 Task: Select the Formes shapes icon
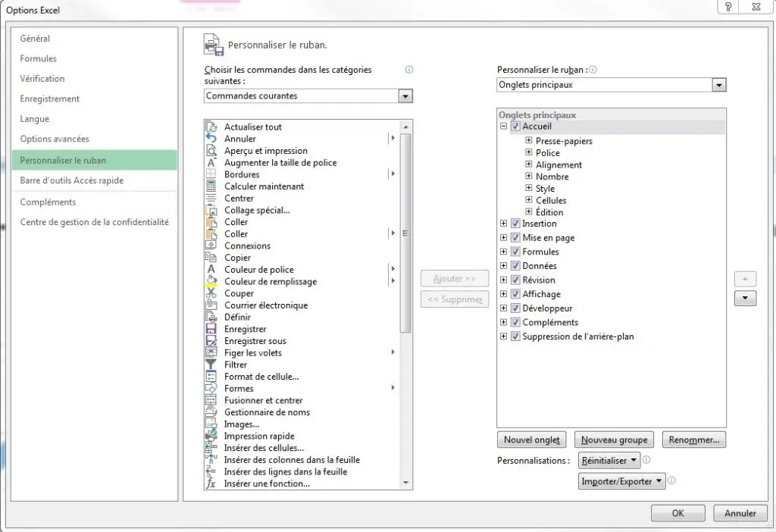(x=211, y=389)
